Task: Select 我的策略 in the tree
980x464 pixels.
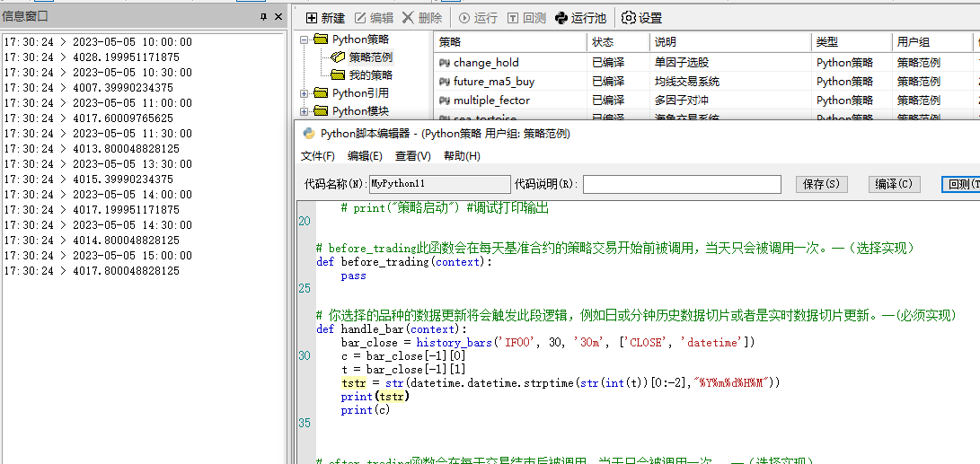Action: pos(371,74)
